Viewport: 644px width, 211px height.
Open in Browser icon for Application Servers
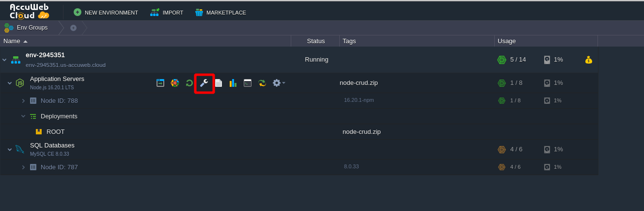pyautogui.click(x=160, y=83)
